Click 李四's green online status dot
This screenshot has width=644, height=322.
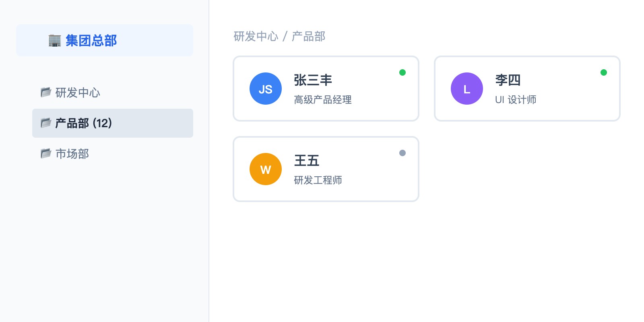pyautogui.click(x=604, y=72)
